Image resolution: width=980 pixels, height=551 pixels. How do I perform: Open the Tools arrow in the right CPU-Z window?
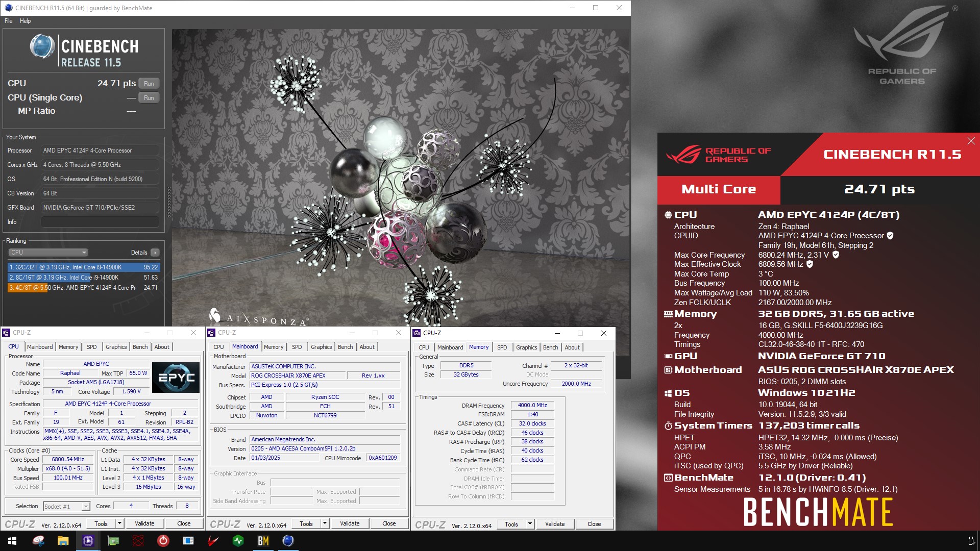click(530, 524)
